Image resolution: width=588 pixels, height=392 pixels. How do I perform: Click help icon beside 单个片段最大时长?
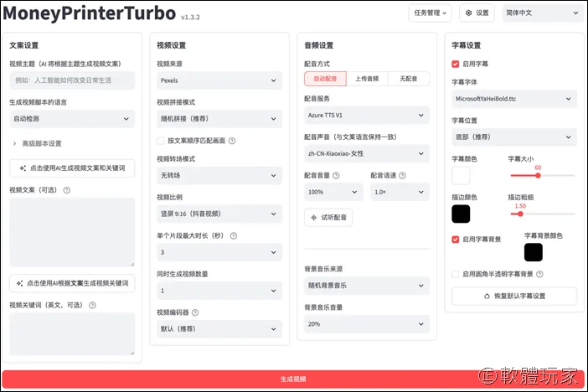[x=233, y=235]
